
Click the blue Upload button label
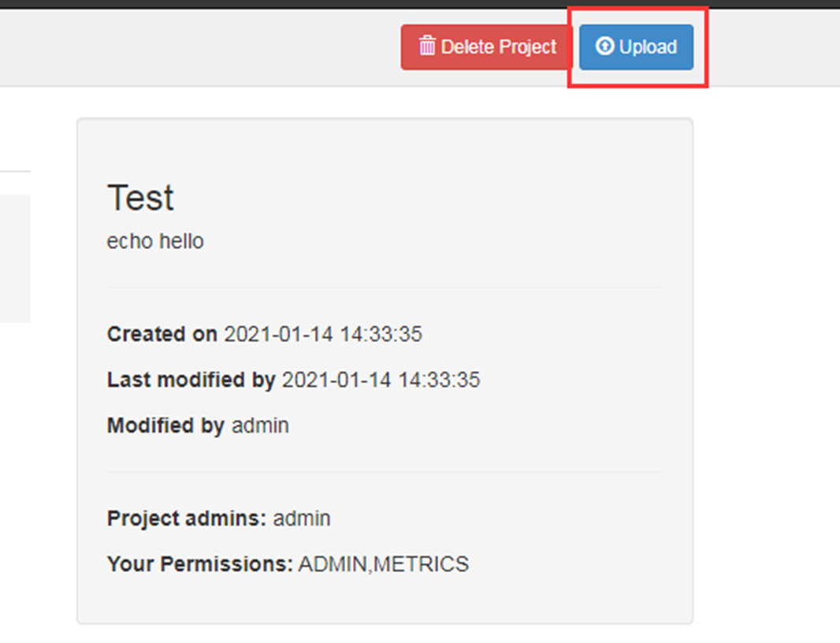(x=648, y=47)
